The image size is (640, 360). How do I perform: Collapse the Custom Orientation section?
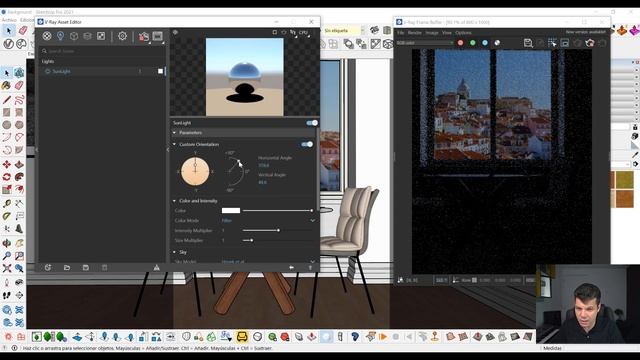click(x=174, y=144)
